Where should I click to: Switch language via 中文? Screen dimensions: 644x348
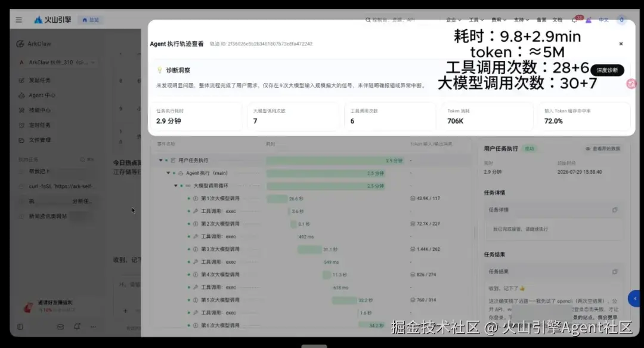603,20
